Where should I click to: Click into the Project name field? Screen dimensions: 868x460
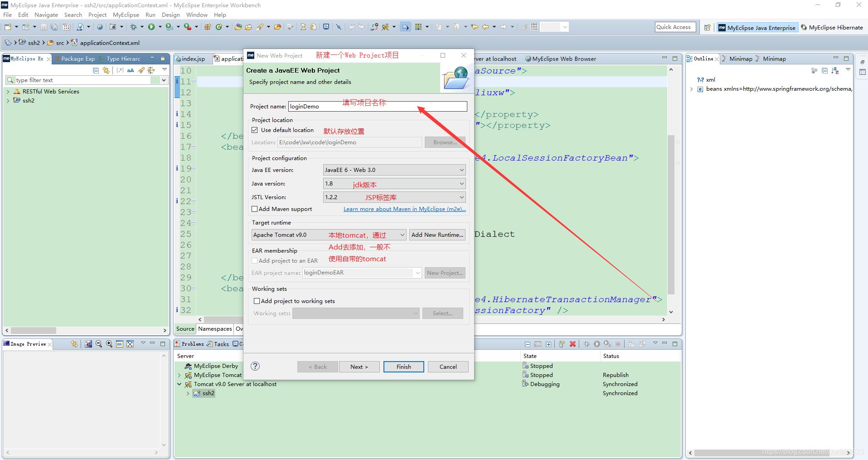tap(378, 106)
